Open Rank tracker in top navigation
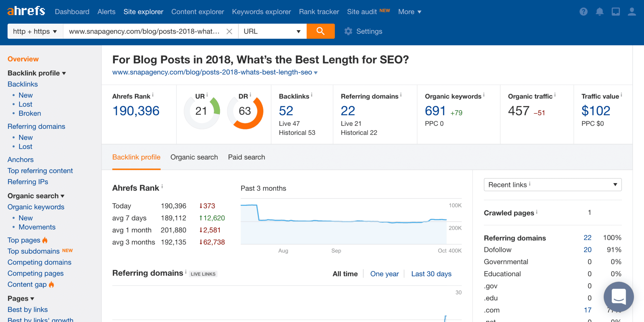Viewport: 644px width, 322px height. (x=319, y=12)
